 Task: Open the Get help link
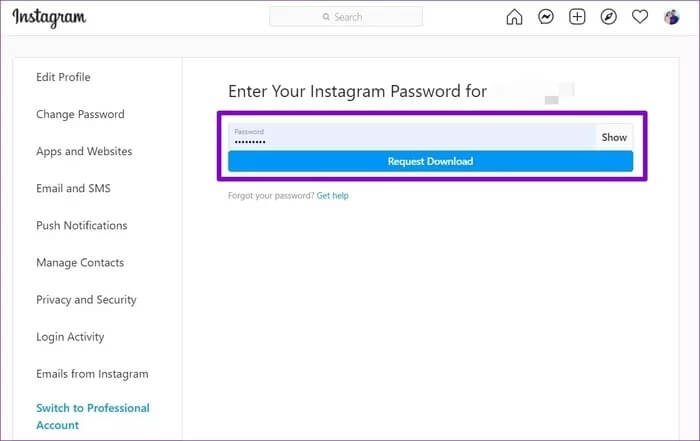(x=333, y=196)
